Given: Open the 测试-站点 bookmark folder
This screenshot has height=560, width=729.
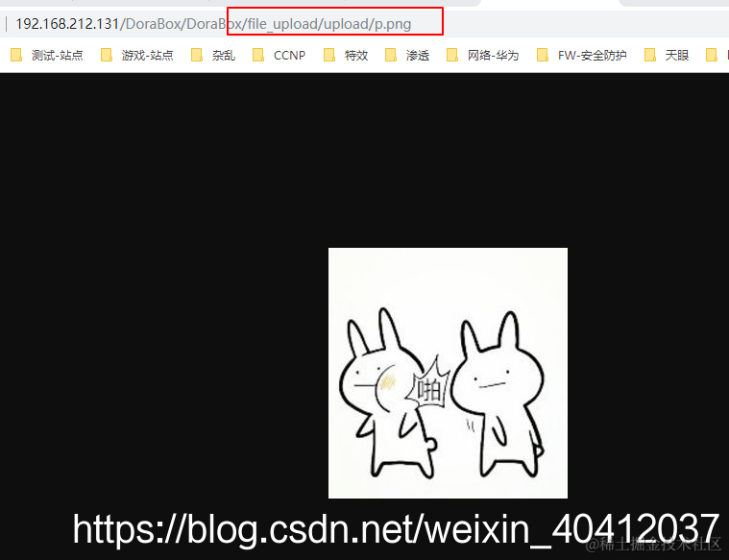Looking at the screenshot, I should 46,56.
